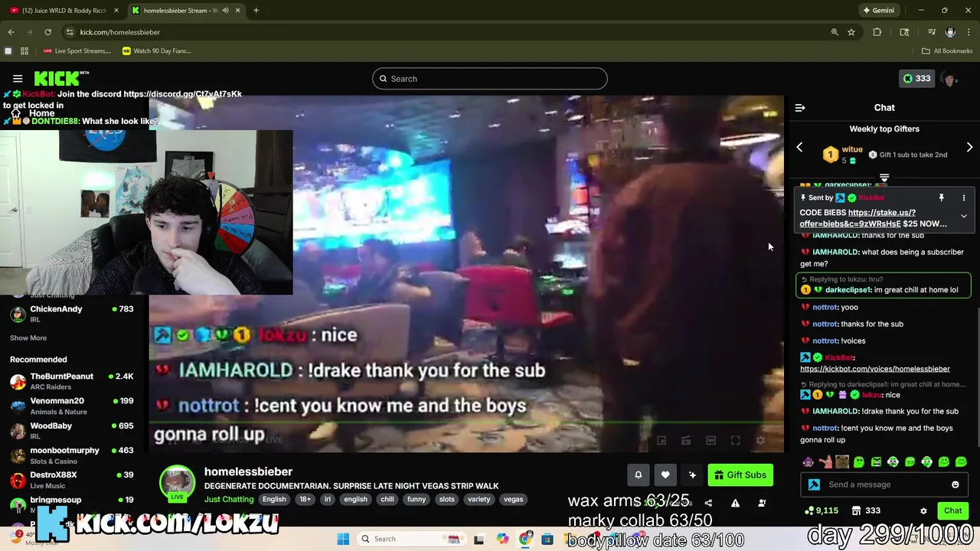Click IAMHAROLD username in chat

(x=835, y=252)
